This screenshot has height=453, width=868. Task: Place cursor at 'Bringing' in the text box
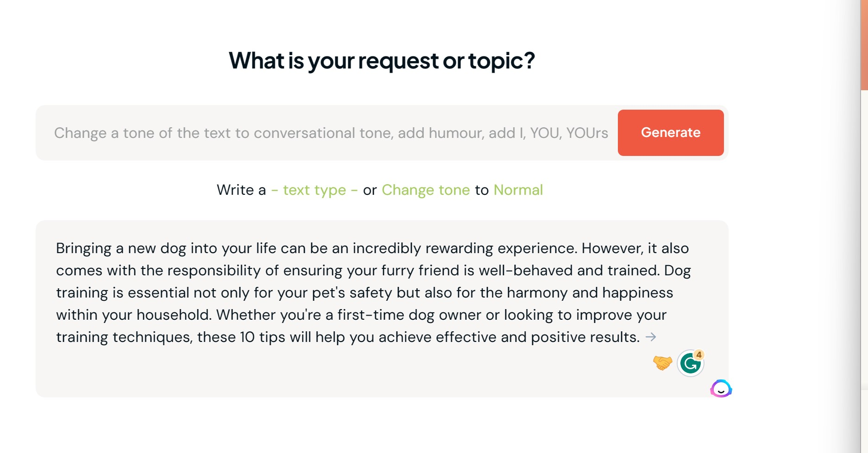pos(83,248)
